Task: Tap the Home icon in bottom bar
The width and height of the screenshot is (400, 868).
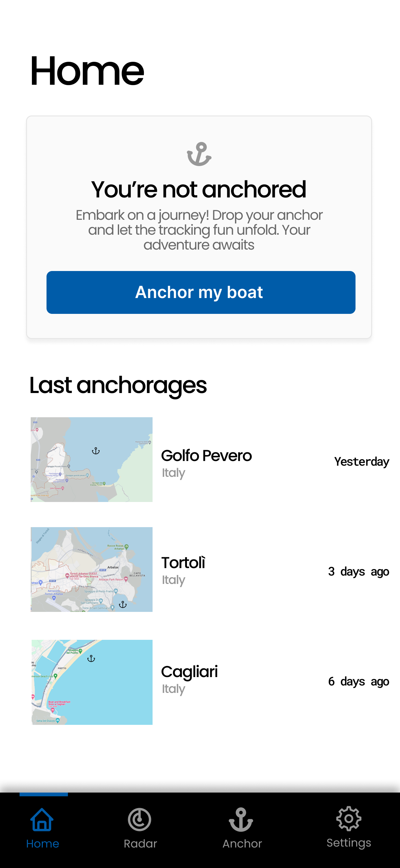Action: click(42, 820)
